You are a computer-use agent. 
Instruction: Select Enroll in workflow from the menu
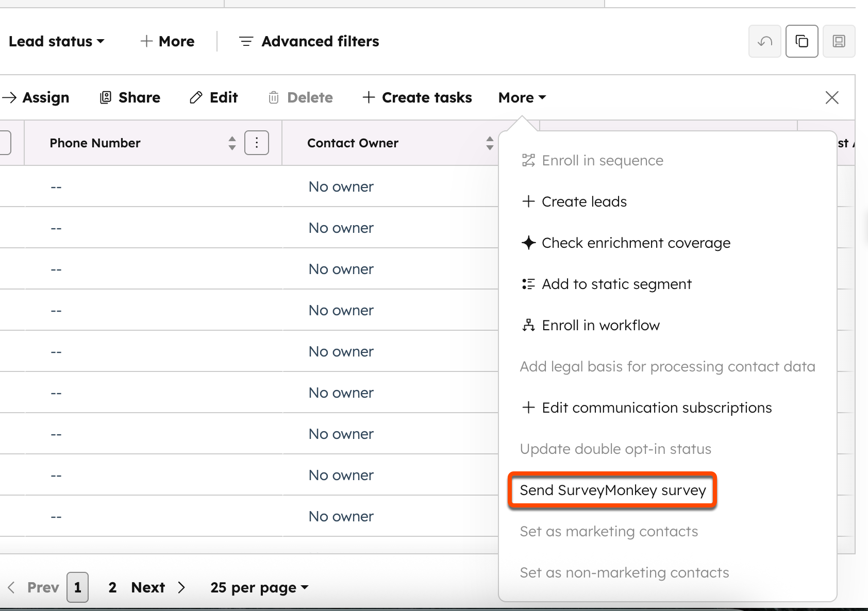click(600, 325)
